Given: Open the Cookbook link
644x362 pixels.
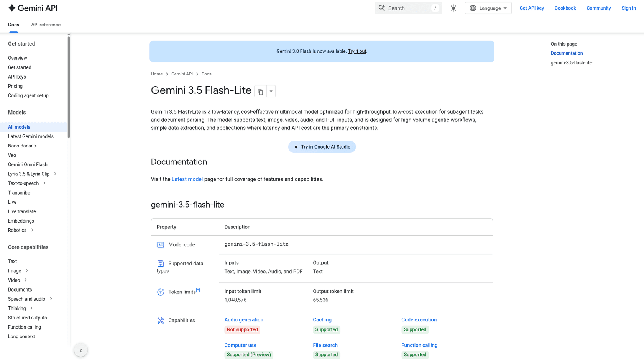Looking at the screenshot, I should [x=565, y=8].
